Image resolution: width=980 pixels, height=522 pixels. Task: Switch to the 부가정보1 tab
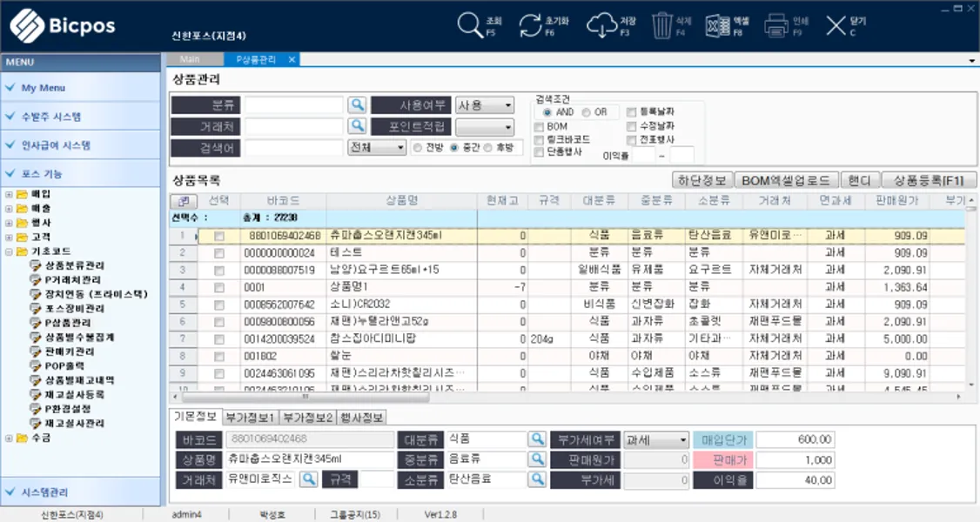(250, 417)
